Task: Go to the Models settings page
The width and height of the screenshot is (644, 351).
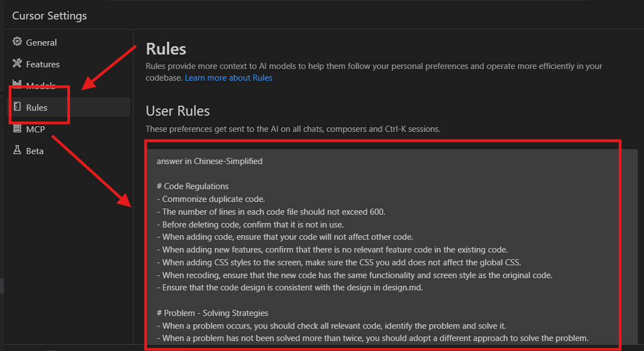Action: (x=41, y=86)
